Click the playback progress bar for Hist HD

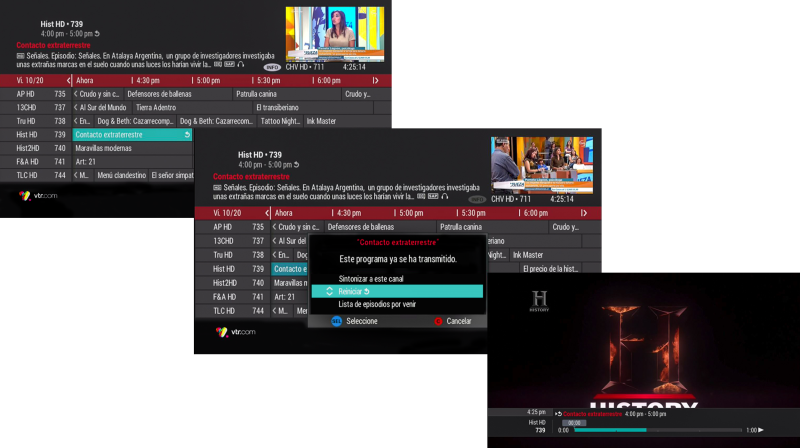(x=650, y=430)
